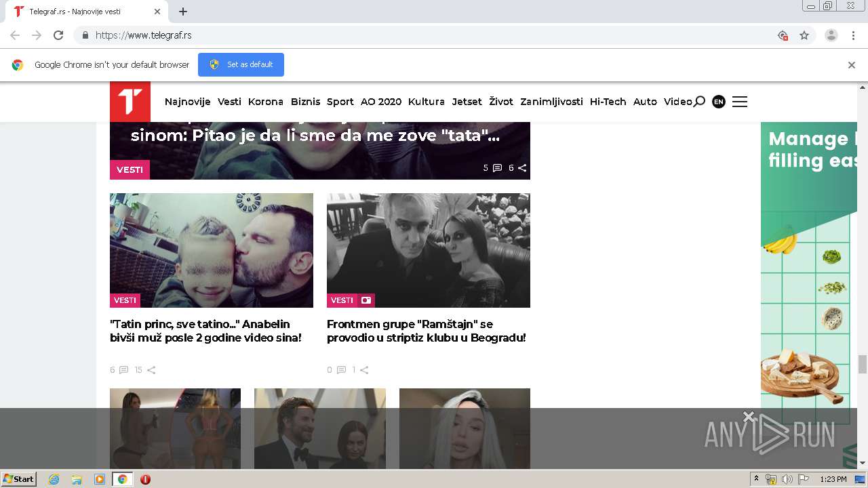Set Chrome as default browser
Screen dimensions: 868x488
tap(241, 64)
